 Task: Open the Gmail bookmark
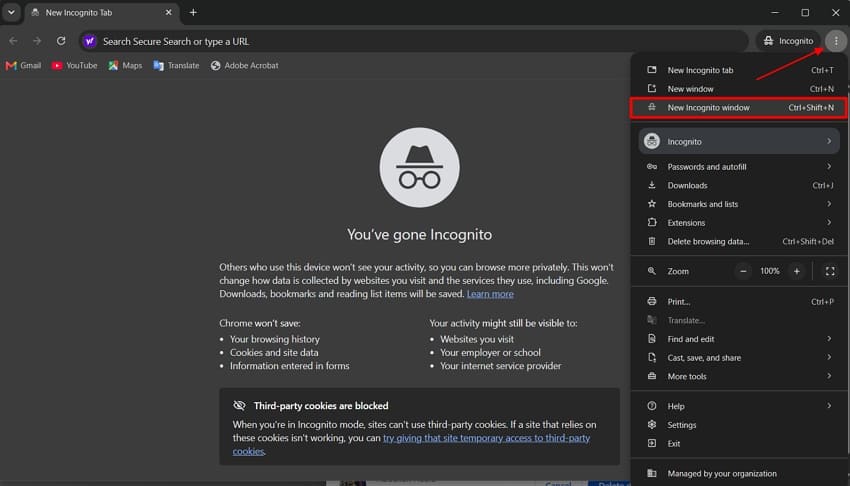point(23,66)
